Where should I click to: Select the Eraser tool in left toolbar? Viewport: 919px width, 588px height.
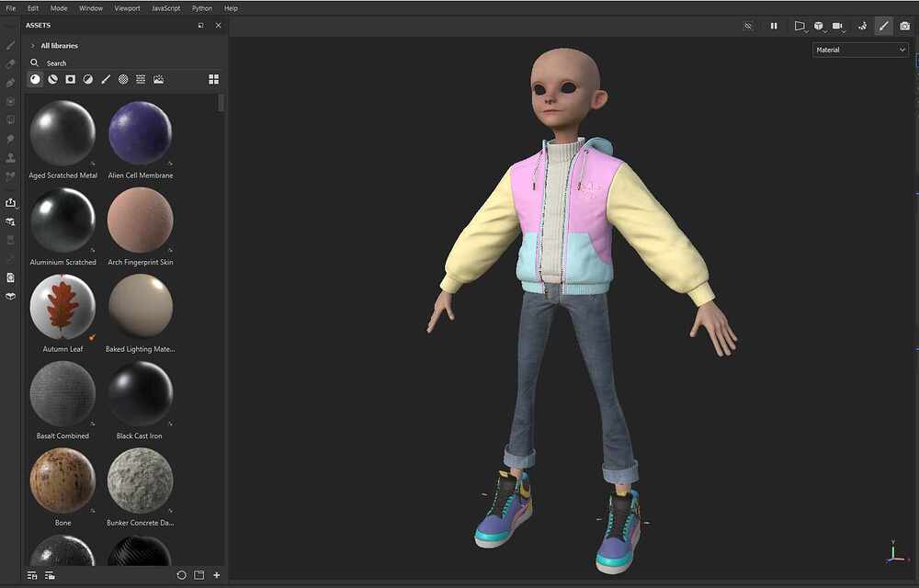(x=10, y=63)
